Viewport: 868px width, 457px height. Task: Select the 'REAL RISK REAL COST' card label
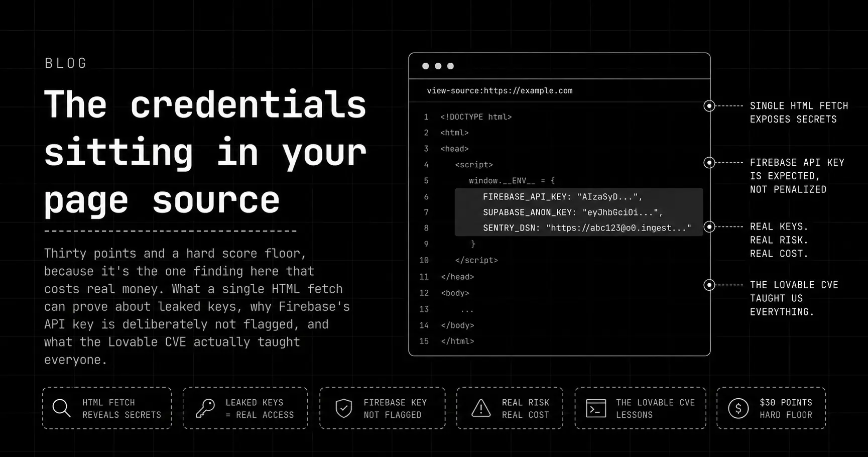[x=526, y=409]
